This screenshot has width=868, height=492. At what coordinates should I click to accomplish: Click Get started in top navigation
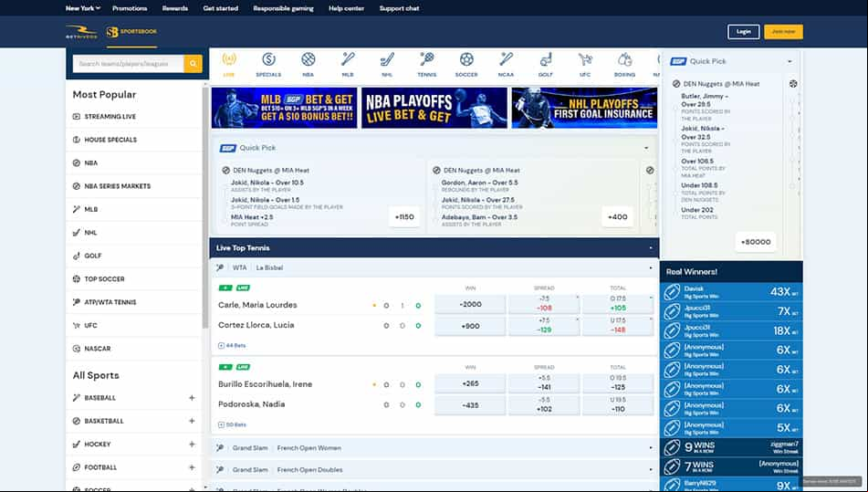click(220, 8)
